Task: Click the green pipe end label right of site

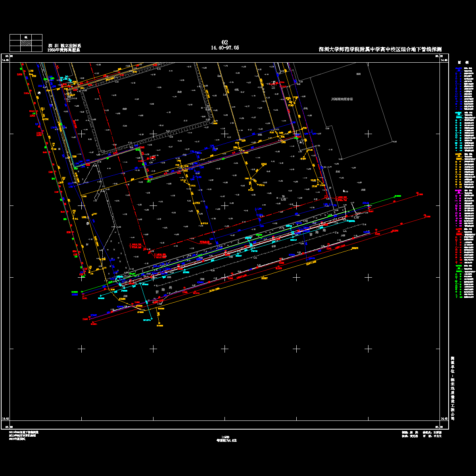Action: click(x=397, y=196)
